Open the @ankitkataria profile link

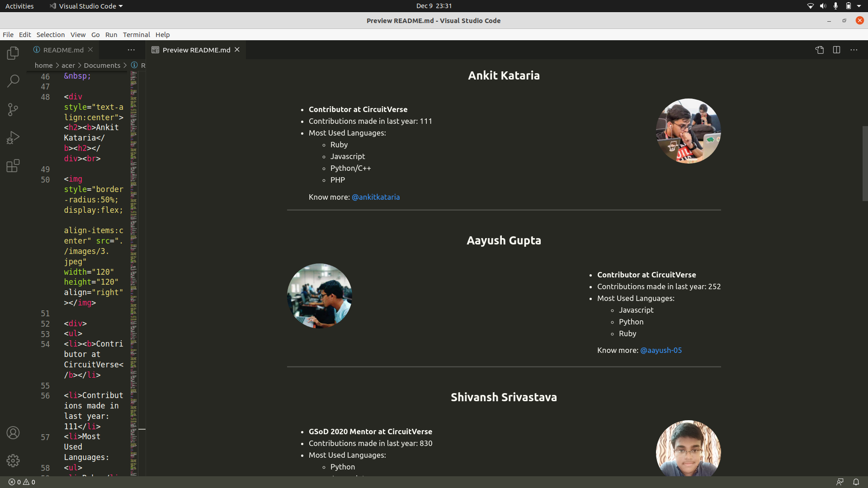pyautogui.click(x=376, y=197)
